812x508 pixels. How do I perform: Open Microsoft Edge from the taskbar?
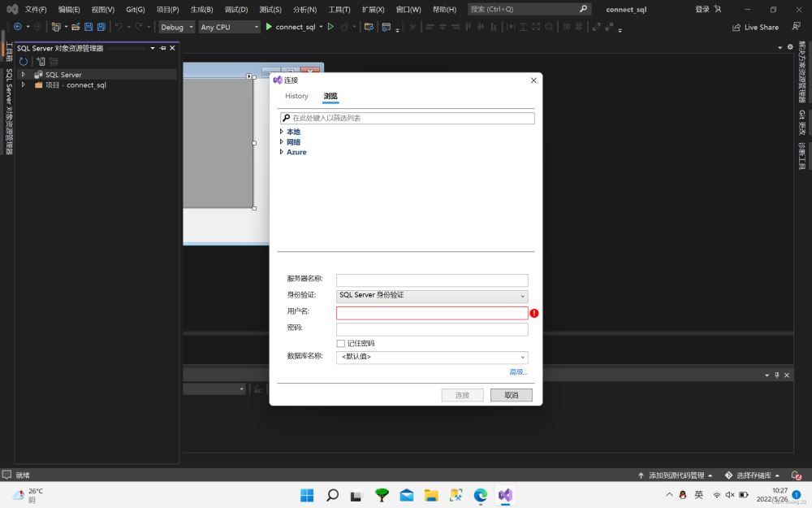tap(481, 495)
